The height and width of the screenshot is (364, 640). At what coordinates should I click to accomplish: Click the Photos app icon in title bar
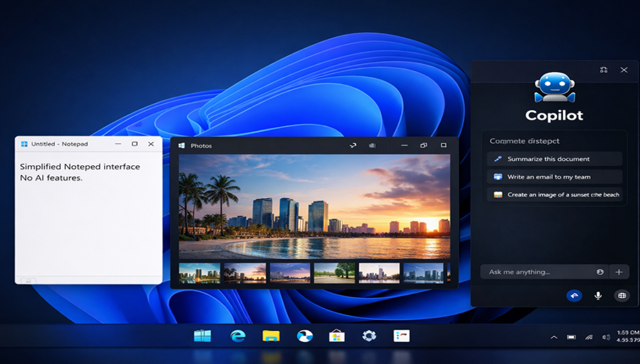182,145
